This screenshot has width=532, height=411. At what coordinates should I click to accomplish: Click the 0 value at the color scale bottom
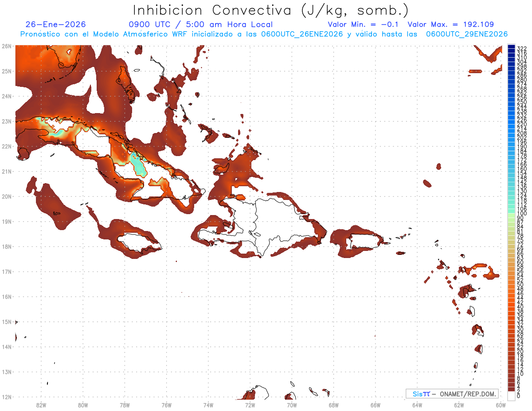(519, 396)
